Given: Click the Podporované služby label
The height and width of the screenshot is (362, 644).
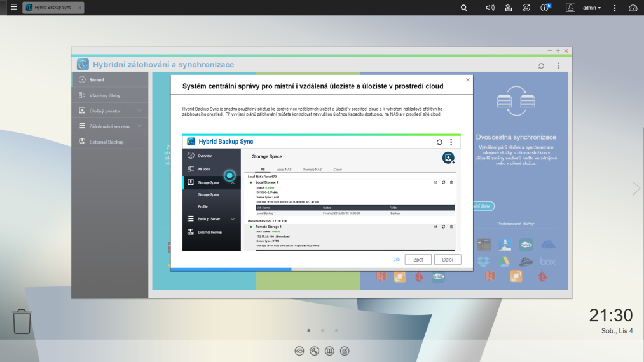Looking at the screenshot, I should (516, 224).
